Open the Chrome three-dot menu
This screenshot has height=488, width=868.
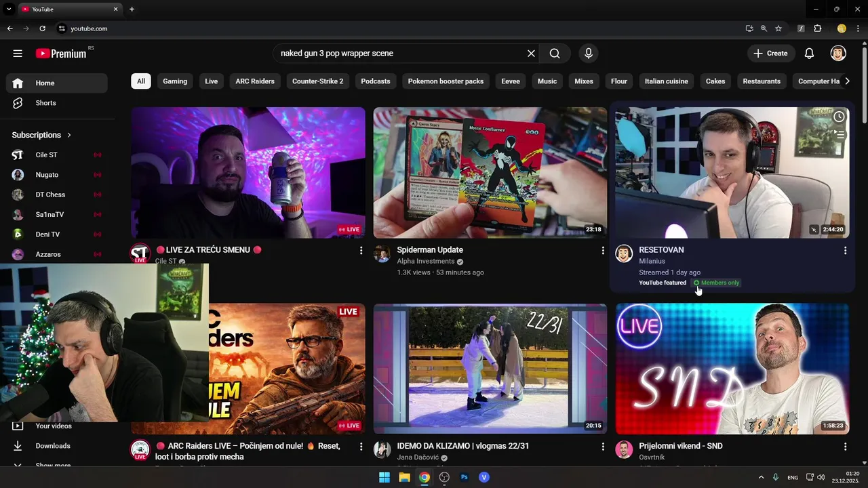point(858,28)
